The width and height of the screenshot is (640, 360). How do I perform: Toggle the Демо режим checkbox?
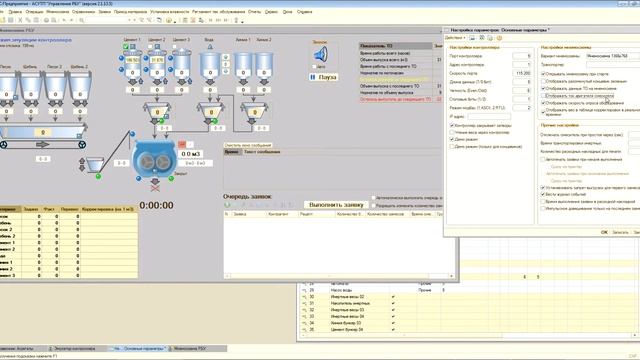coord(452,139)
